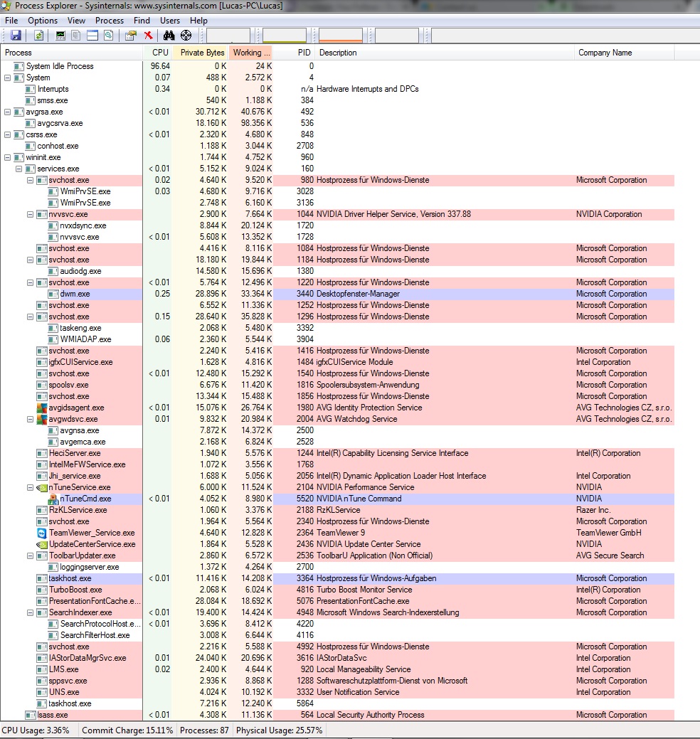
Task: Sort by the Working Set column header
Action: 251,53
